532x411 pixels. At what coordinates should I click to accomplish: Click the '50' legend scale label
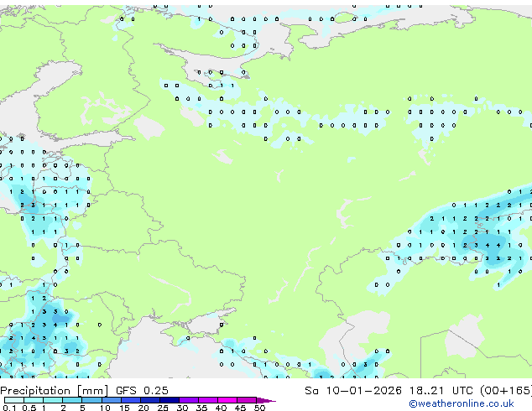tap(259, 408)
